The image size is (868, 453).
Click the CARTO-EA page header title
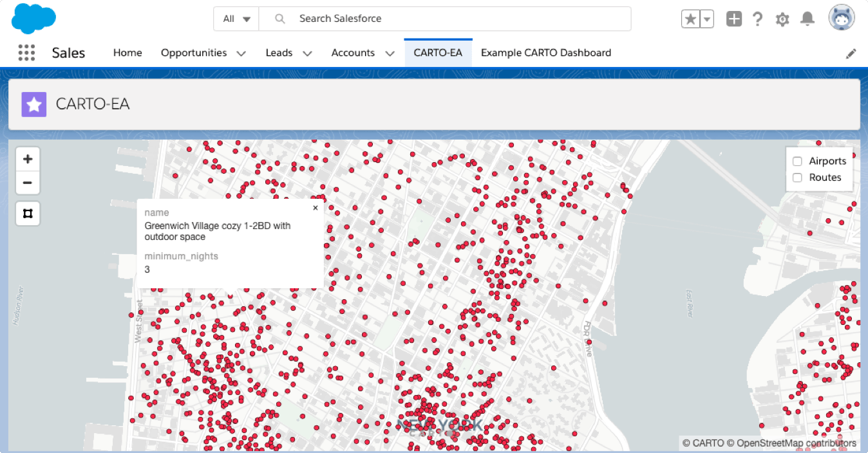(x=93, y=104)
